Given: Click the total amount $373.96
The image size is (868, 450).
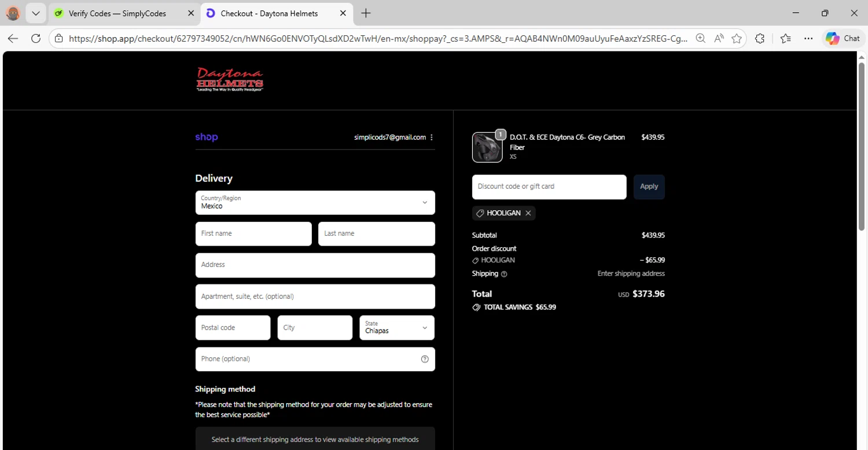Looking at the screenshot, I should point(648,294).
